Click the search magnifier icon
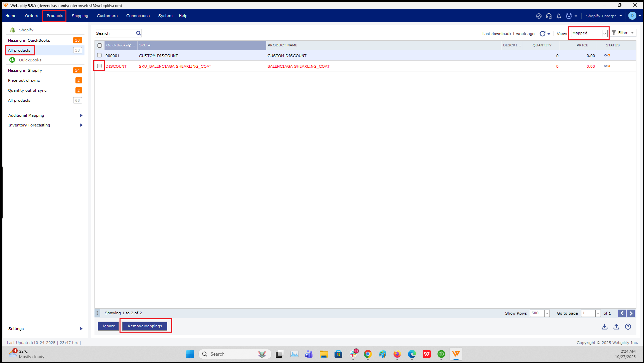The height and width of the screenshot is (363, 644). pos(139,33)
